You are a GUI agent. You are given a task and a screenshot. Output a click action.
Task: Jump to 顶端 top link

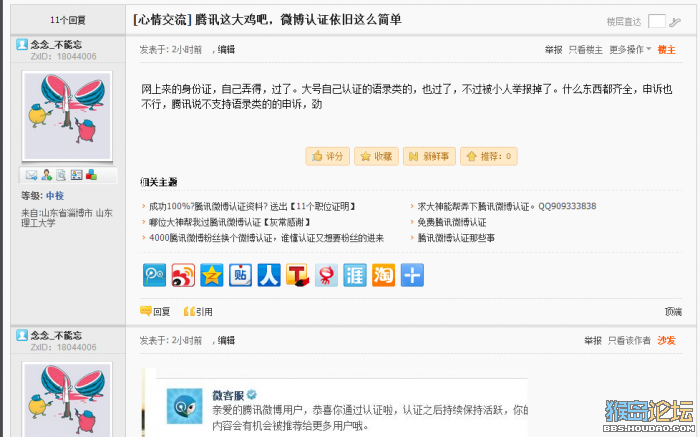pyautogui.click(x=673, y=312)
